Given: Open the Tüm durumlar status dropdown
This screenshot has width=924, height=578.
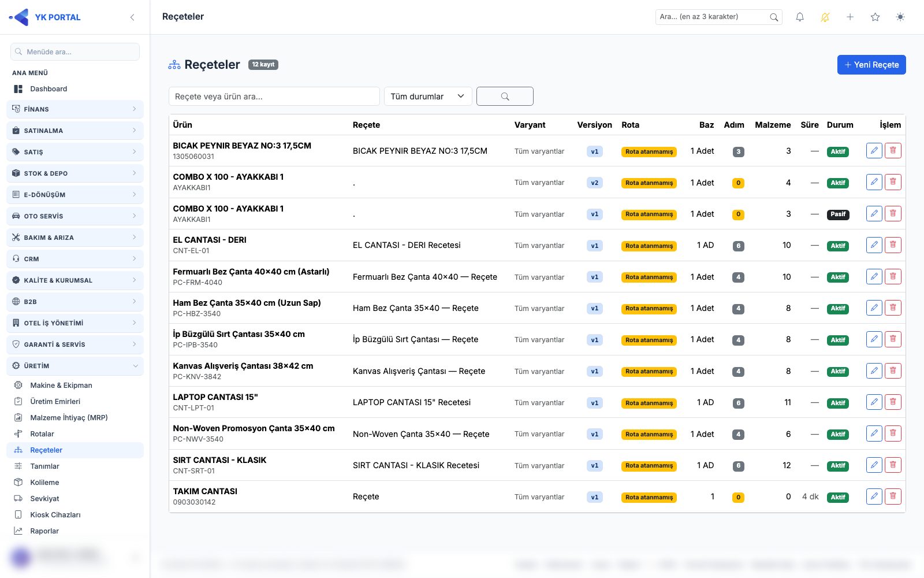Looking at the screenshot, I should tap(428, 97).
